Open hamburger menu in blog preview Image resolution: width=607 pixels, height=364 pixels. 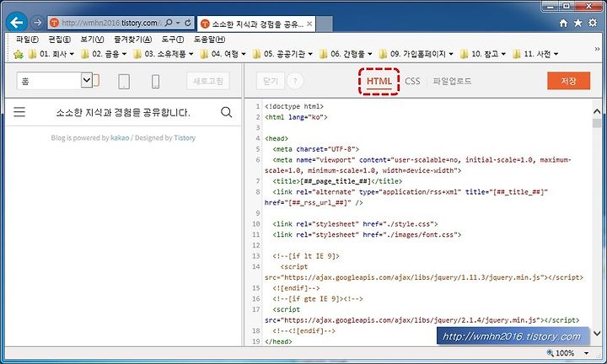(19, 112)
